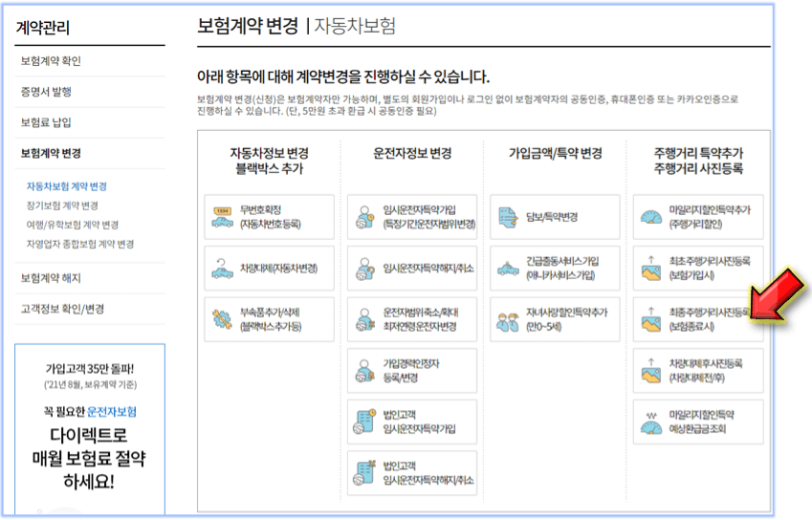Click the 차량대체후사진등록 (차량대체전/후) label

tap(705, 371)
